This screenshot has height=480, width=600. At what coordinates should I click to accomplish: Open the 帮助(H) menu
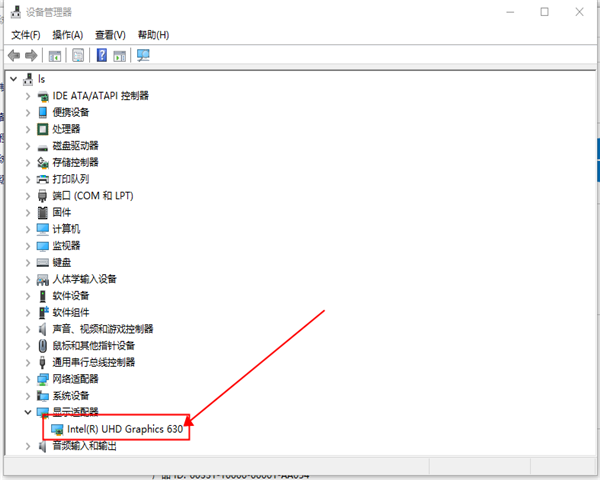click(153, 35)
